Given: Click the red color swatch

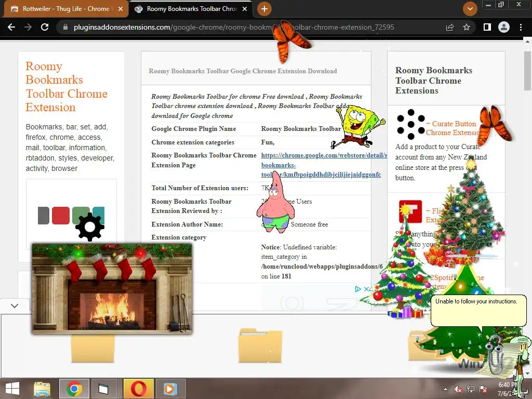Looking at the screenshot, I should coord(61,216).
